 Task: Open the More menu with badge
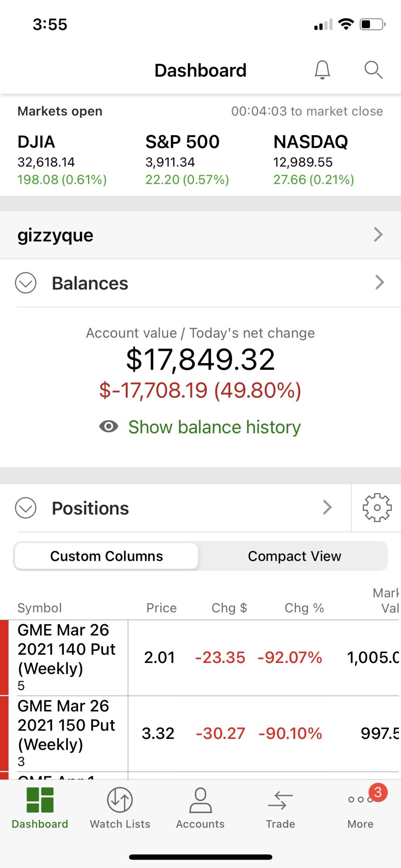[361, 800]
